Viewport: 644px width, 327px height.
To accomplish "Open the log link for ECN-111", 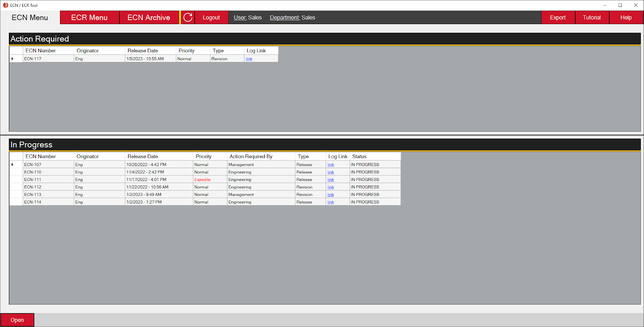I will coord(330,180).
